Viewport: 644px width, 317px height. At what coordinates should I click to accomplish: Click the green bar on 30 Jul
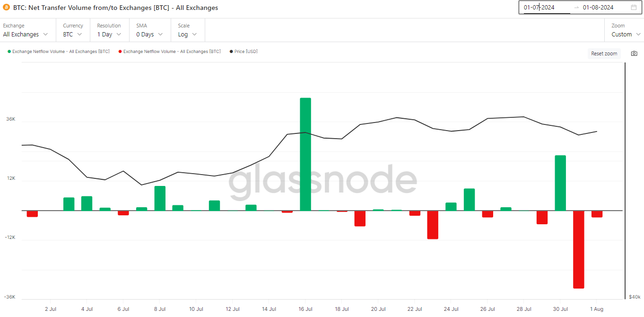point(560,183)
